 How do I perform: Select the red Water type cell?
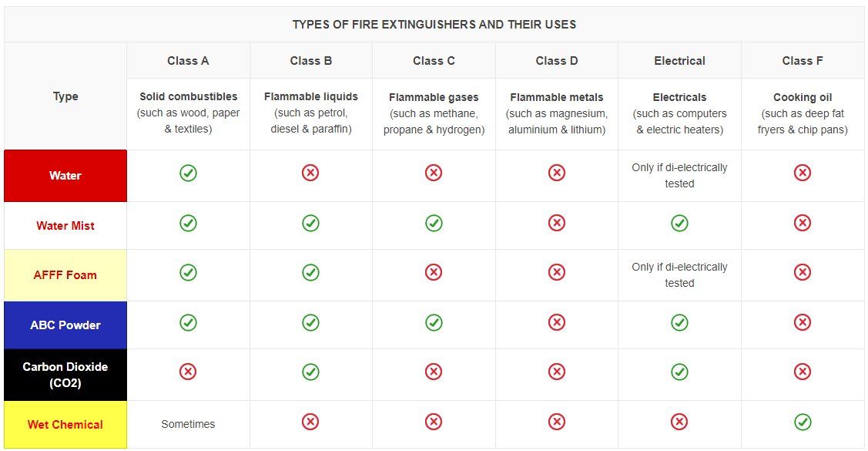65,176
